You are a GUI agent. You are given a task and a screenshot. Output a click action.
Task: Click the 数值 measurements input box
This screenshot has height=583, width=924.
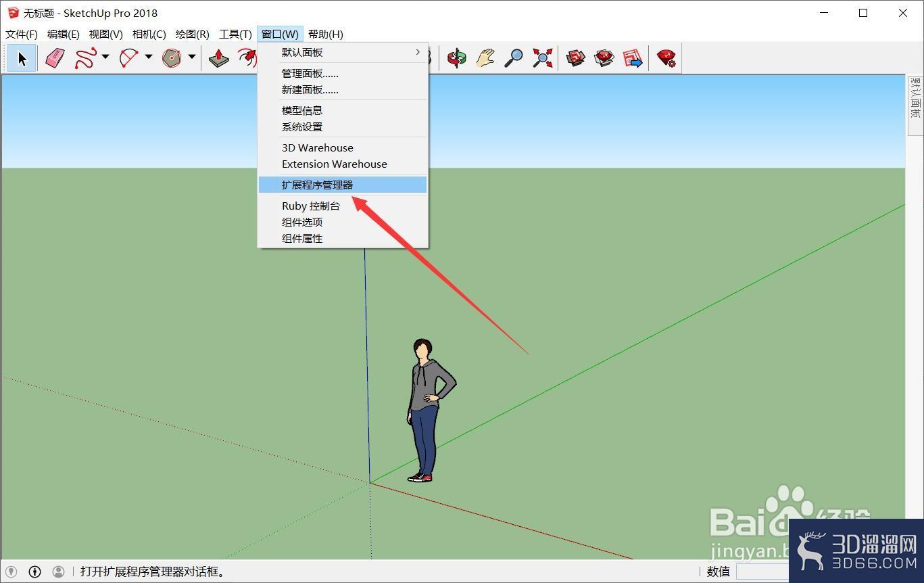(x=762, y=572)
